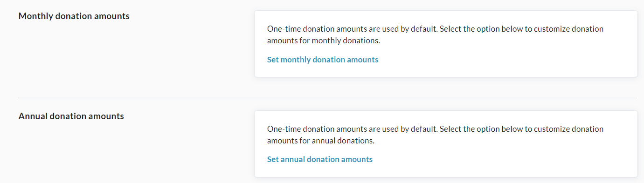Click the word 'Annual' in the section heading
This screenshot has width=644, height=183.
point(33,116)
